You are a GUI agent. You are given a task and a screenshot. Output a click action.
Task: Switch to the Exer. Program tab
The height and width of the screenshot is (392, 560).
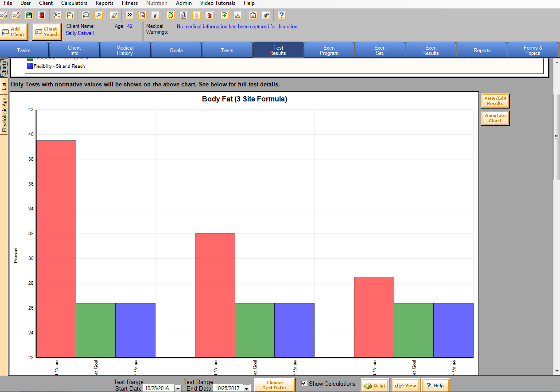pos(329,50)
